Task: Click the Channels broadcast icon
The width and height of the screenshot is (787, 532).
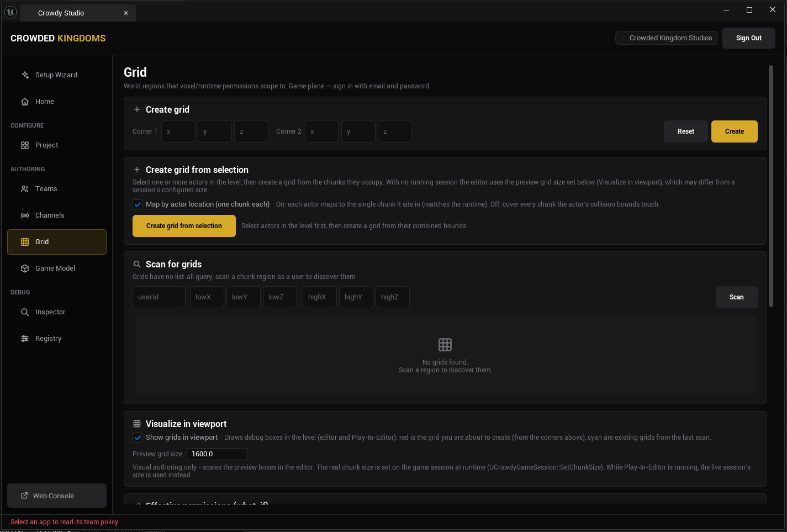Action: tap(25, 215)
